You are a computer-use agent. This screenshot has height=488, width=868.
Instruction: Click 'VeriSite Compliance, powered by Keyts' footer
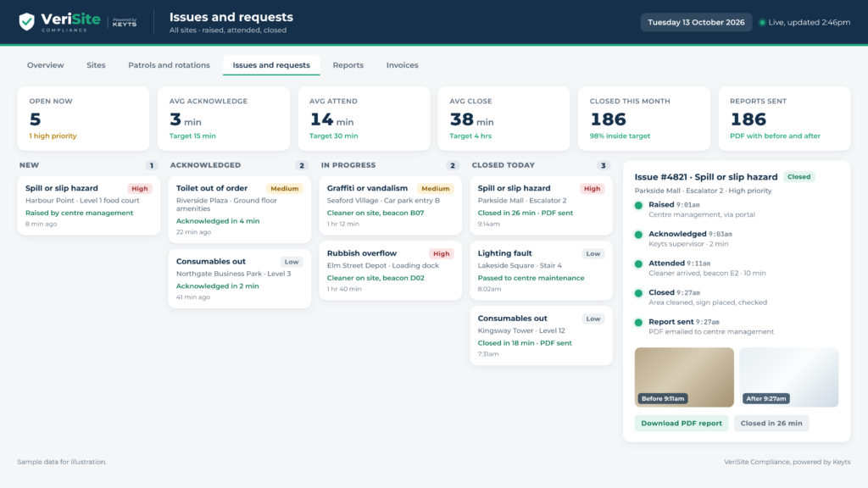pos(787,462)
